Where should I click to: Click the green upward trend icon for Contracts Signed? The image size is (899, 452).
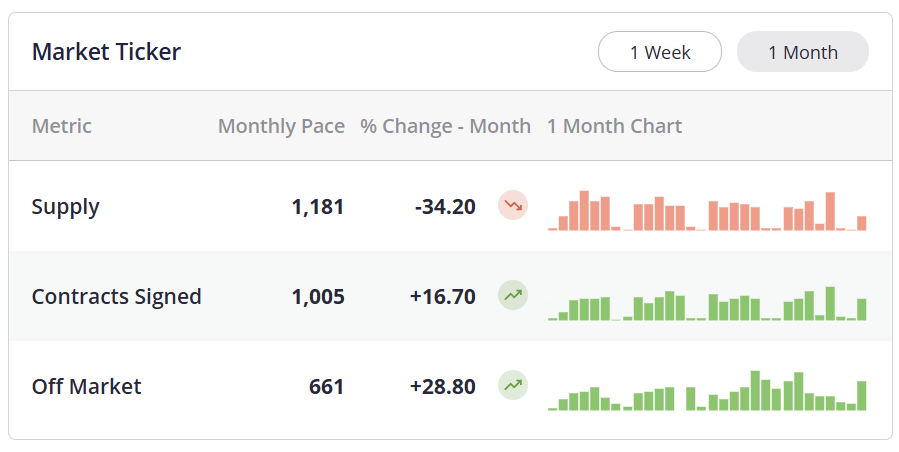point(513,296)
